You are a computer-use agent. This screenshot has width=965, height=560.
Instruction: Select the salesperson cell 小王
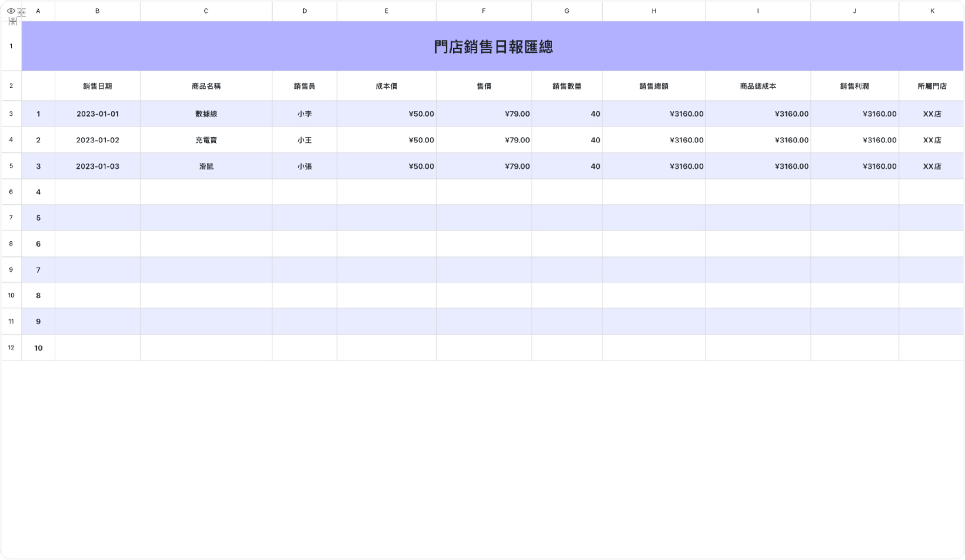pyautogui.click(x=304, y=140)
